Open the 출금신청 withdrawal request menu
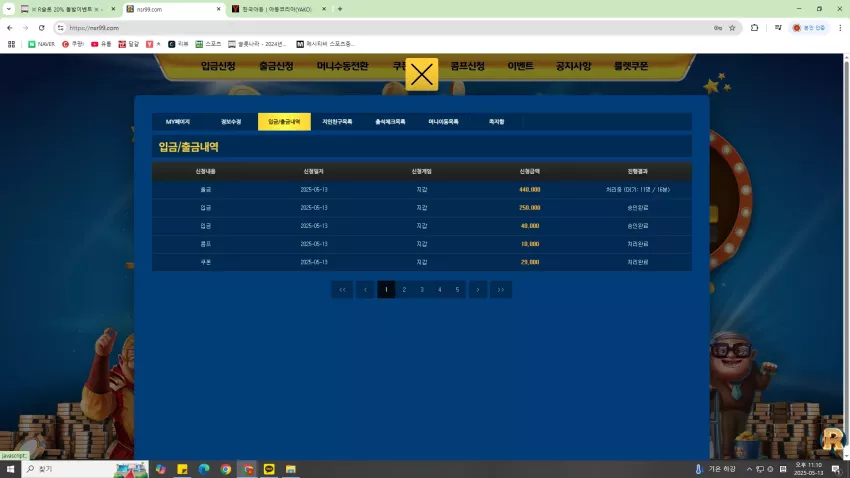The image size is (850, 478). click(x=276, y=66)
